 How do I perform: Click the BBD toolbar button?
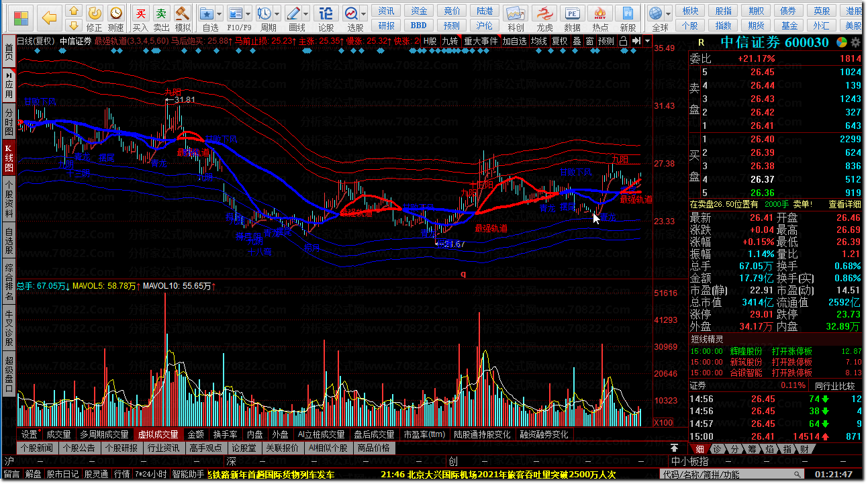pyautogui.click(x=419, y=25)
